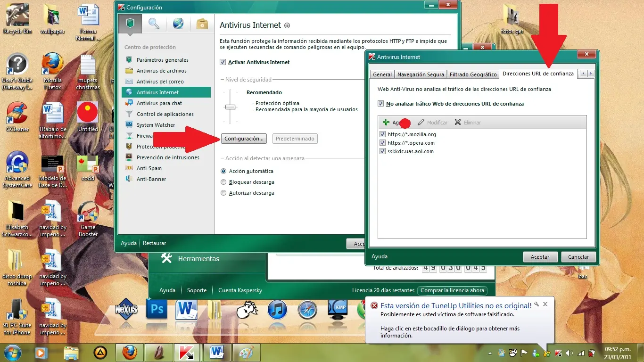The width and height of the screenshot is (644, 362).
Task: Open Safari from the dock
Action: (307, 310)
